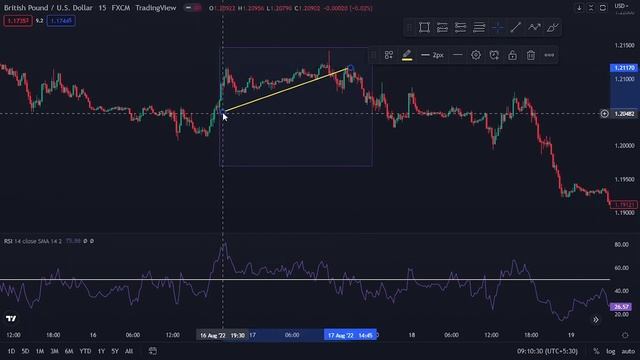The height and width of the screenshot is (360, 640).
Task: Open British Pound / U.S. Dollar symbol title
Action: (48, 8)
